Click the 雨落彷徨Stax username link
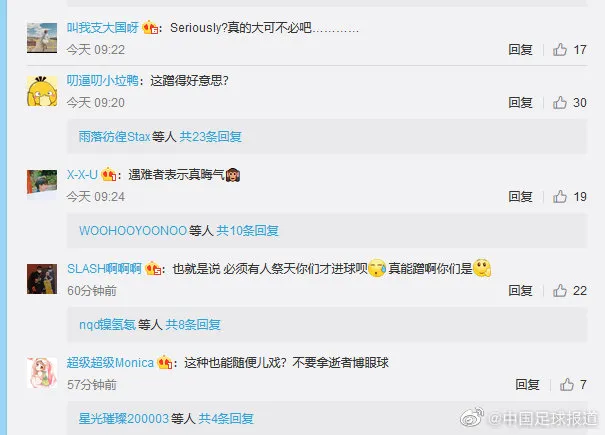The width and height of the screenshot is (605, 435). point(114,137)
